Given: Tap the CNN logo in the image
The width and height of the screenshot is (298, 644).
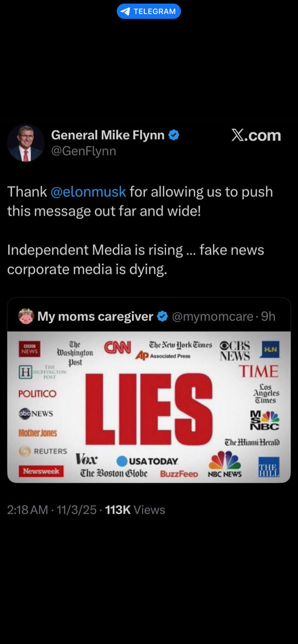Looking at the screenshot, I should (x=117, y=347).
